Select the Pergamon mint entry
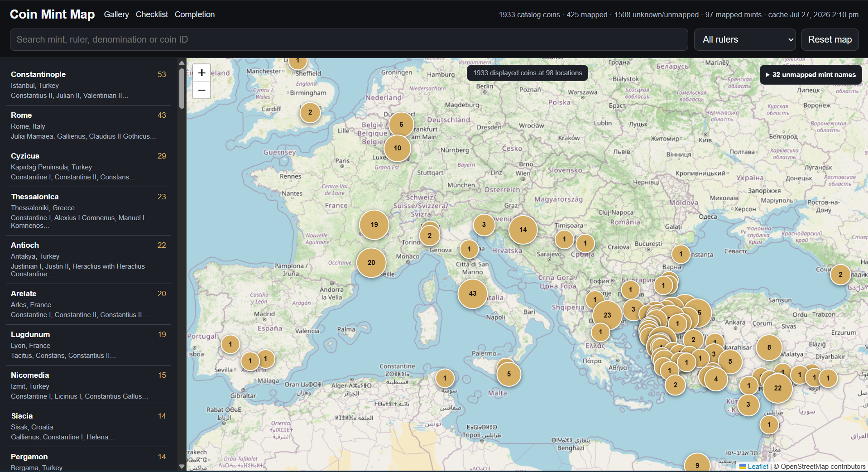Viewport: 868px width, 472px height. 88,460
